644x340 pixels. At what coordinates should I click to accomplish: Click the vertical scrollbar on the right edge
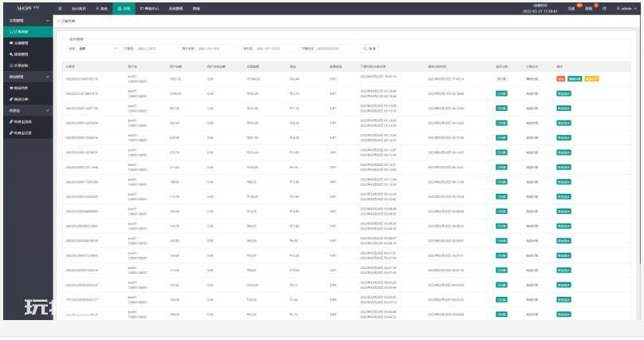pyautogui.click(x=640, y=140)
